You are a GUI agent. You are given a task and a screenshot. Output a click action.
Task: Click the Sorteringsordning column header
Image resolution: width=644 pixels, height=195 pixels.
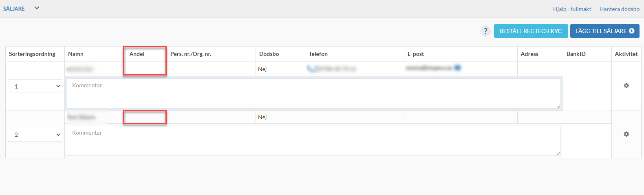(x=32, y=54)
